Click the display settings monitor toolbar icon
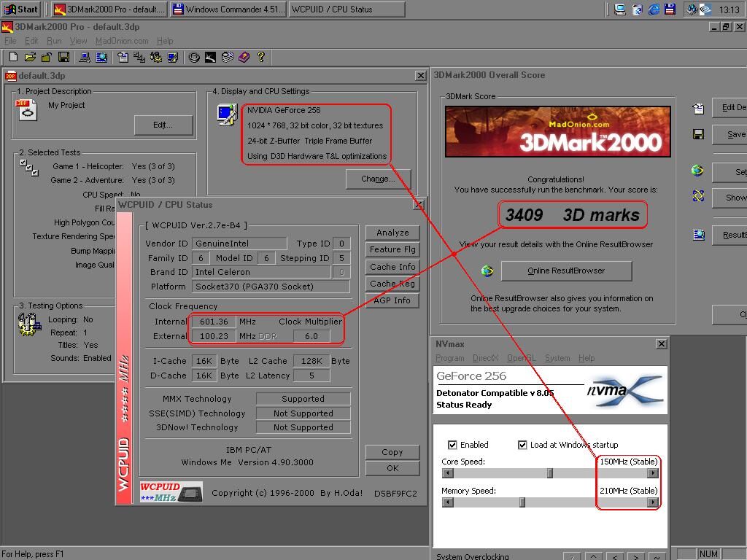747x560 pixels. pos(172,57)
